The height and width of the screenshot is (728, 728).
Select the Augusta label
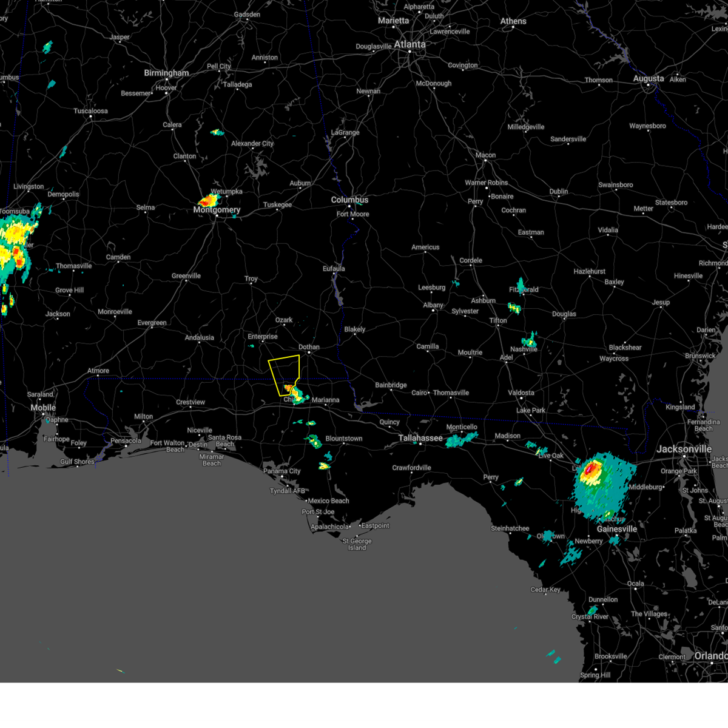(x=649, y=78)
